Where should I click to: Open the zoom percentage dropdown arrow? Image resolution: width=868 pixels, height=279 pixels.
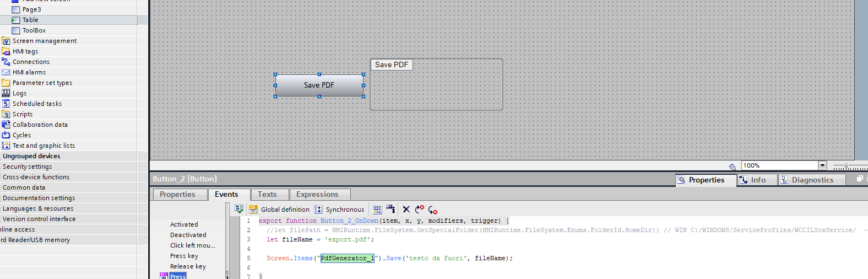822,165
